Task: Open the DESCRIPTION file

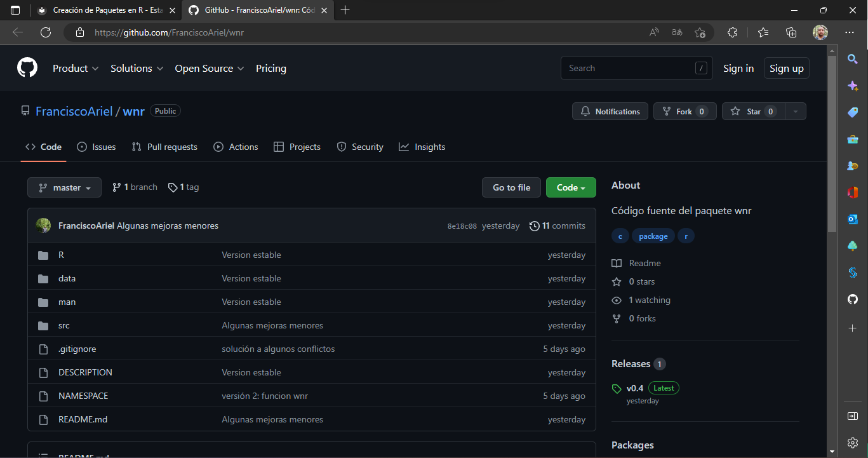Action: [x=85, y=372]
